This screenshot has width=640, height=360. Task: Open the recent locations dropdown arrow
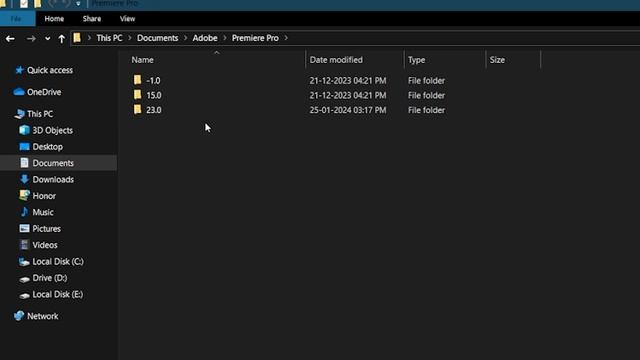(x=47, y=39)
